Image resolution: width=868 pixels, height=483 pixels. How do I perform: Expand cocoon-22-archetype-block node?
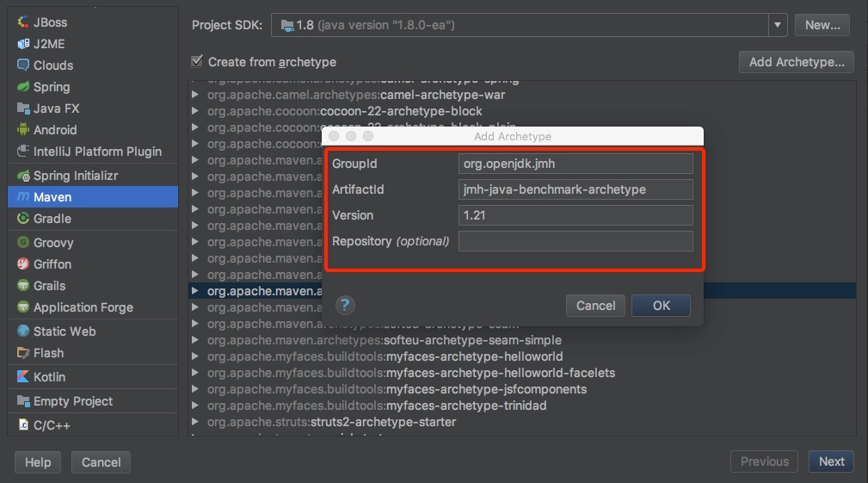click(x=195, y=111)
